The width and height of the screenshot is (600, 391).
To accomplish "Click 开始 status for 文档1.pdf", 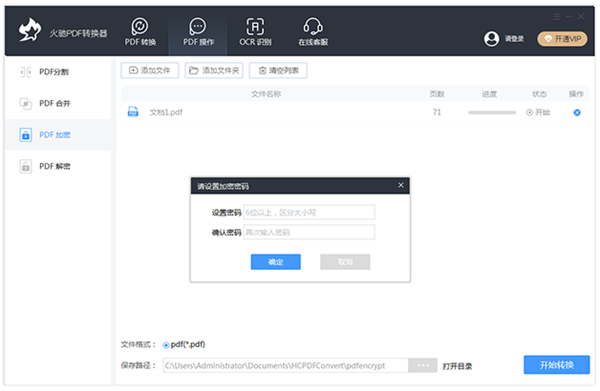I will (x=538, y=112).
